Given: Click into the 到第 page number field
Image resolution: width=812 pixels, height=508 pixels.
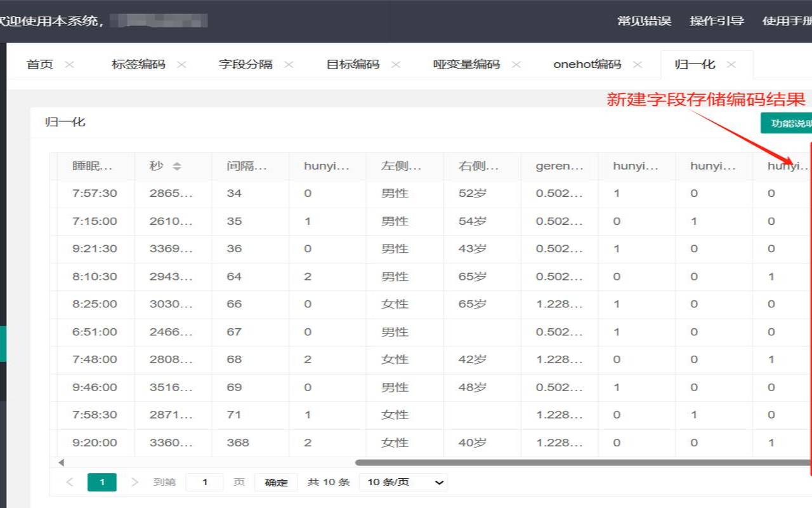Looking at the screenshot, I should click(204, 482).
